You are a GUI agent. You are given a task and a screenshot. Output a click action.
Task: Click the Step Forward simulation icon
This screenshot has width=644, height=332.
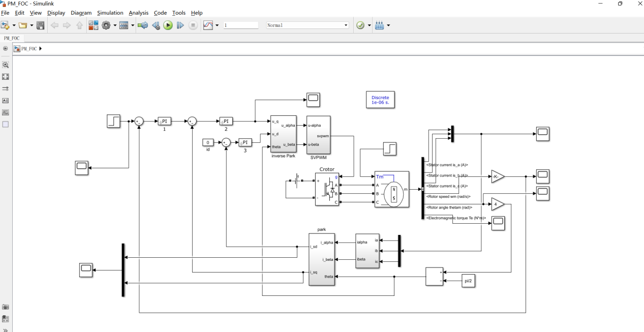(180, 25)
